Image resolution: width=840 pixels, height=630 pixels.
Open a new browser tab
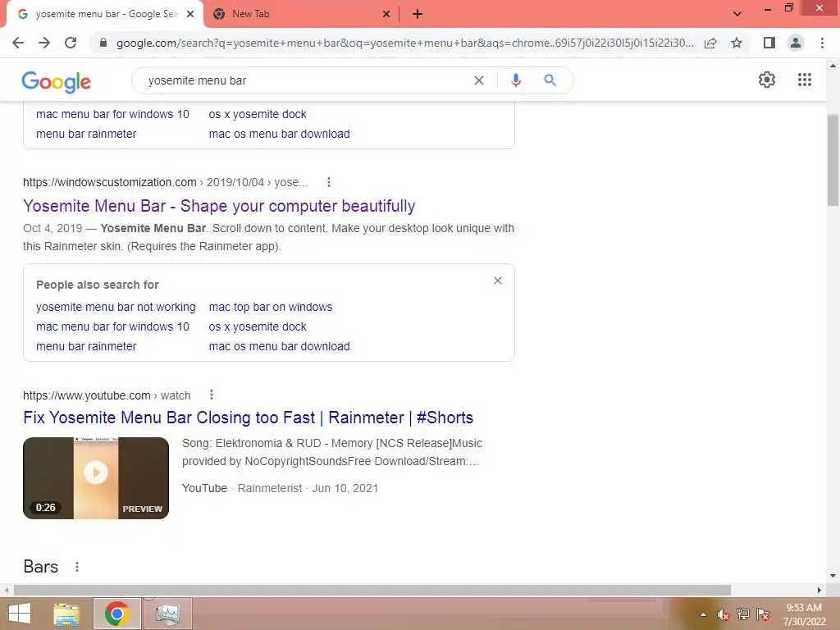tap(418, 15)
